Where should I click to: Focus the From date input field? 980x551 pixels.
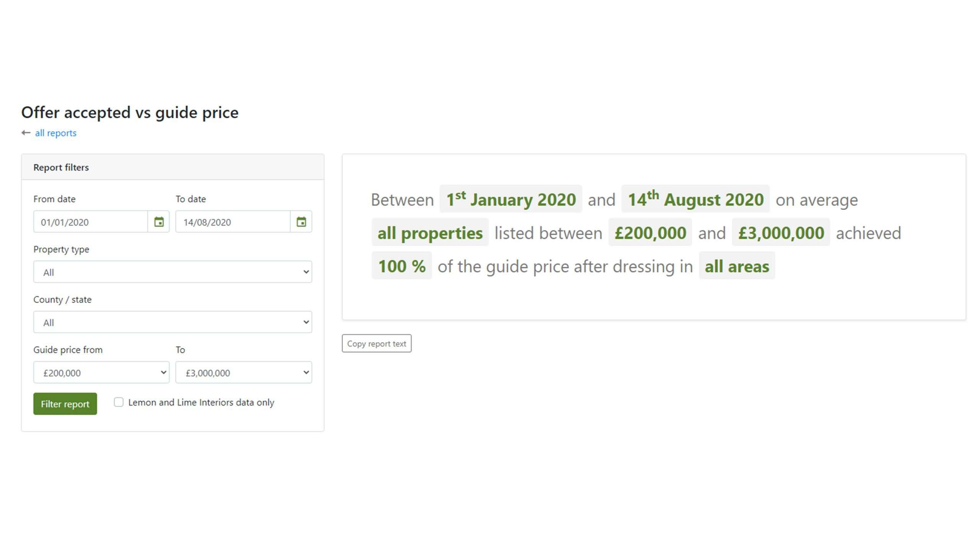91,222
